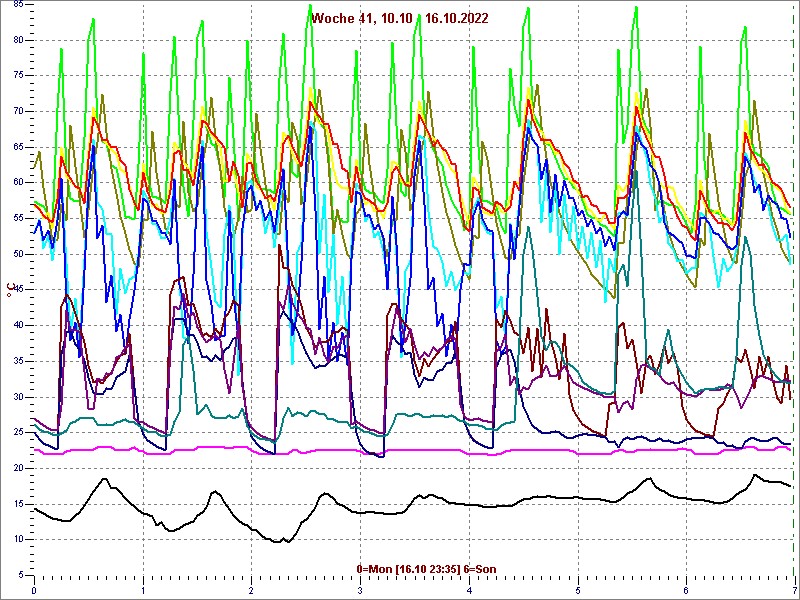Screen dimensions: 800x600
Task: Select the 65 label on the temperature axis
Action: pyautogui.click(x=17, y=147)
